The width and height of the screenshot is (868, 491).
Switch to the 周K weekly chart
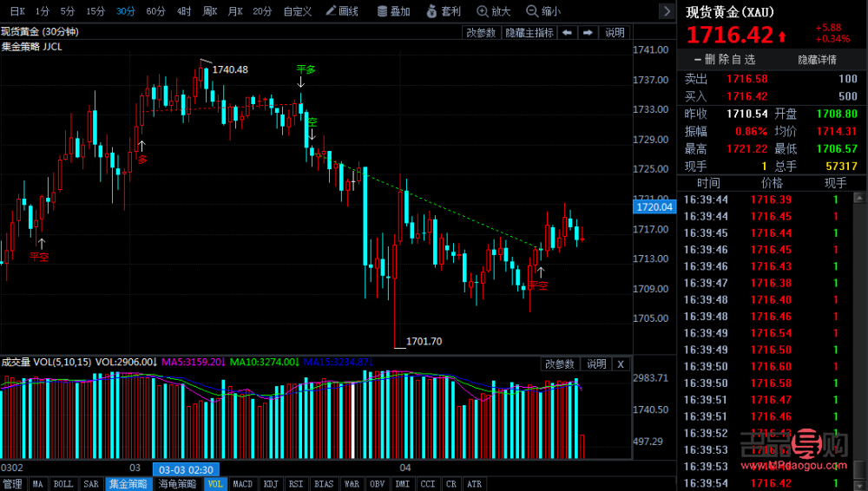click(210, 11)
